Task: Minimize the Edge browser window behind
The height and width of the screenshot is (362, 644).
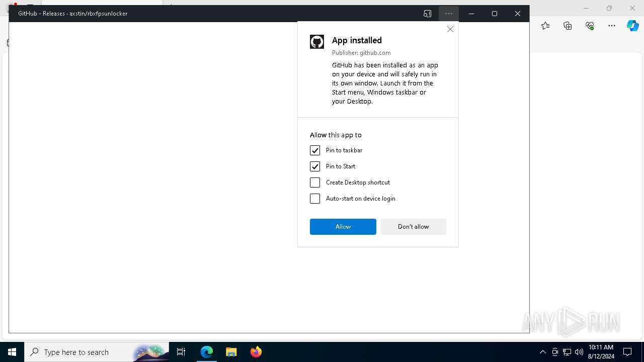Action: [x=586, y=8]
